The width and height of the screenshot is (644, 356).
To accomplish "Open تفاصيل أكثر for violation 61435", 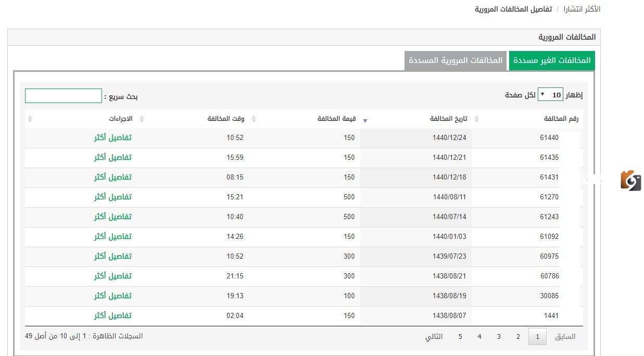I will pyautogui.click(x=113, y=157).
